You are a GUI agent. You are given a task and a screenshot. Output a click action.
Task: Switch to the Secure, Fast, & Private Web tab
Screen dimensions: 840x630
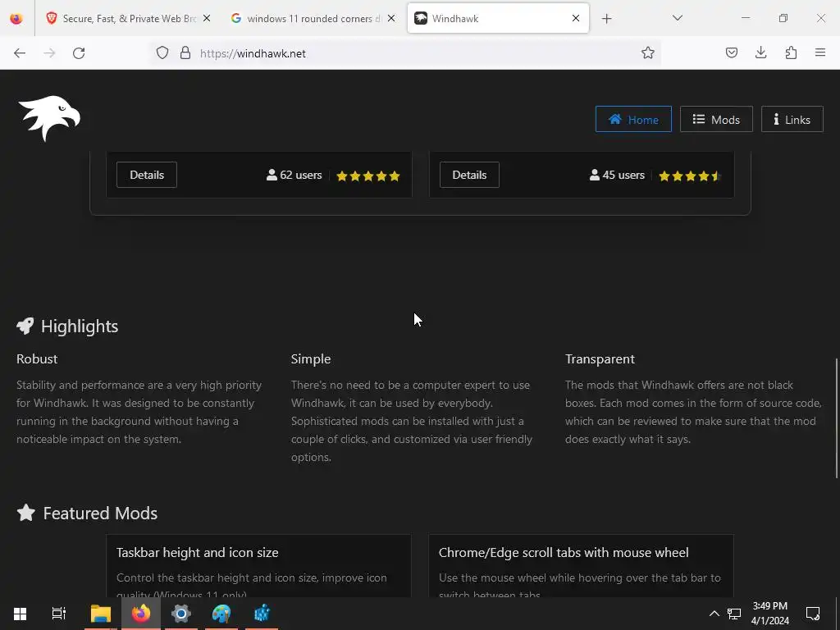coord(129,19)
